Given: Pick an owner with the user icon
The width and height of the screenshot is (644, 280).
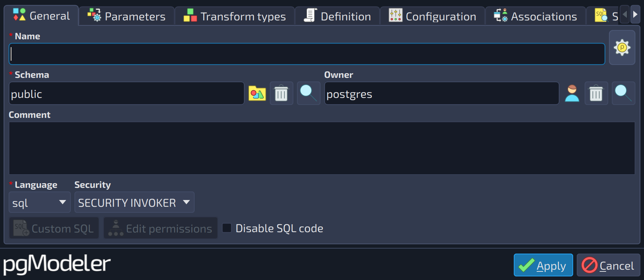Looking at the screenshot, I should click(572, 94).
